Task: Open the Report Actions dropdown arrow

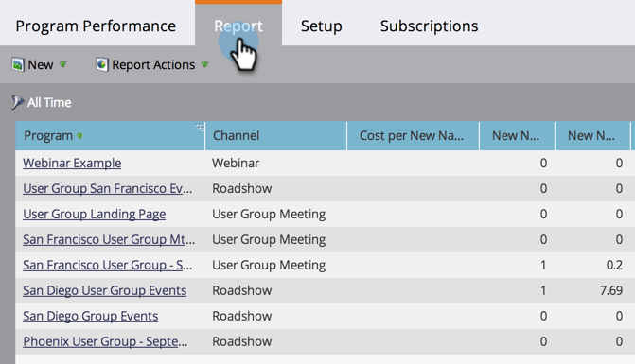Action: pos(204,64)
